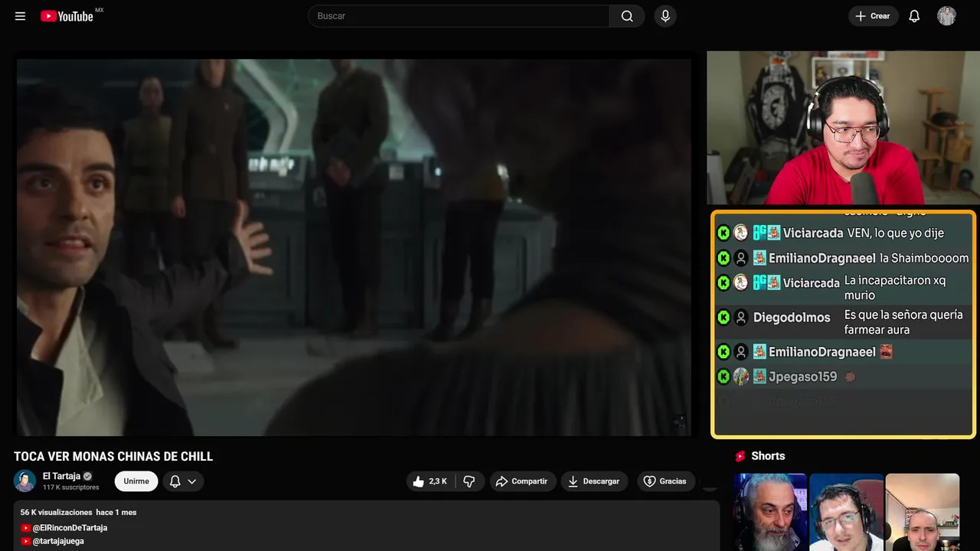
Task: Open the @ElRinconDeTartaja link
Action: point(70,528)
